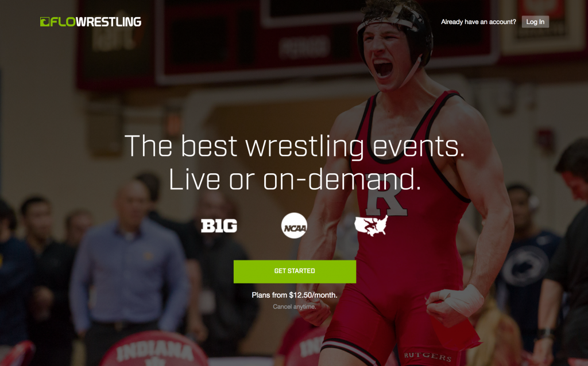Select the round NCAA logo

tap(294, 225)
